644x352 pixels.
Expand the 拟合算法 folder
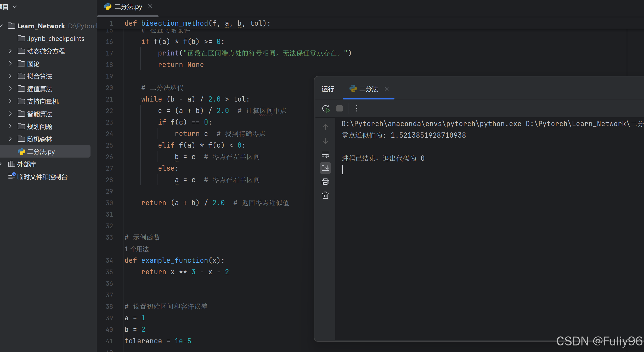pyautogui.click(x=10, y=76)
